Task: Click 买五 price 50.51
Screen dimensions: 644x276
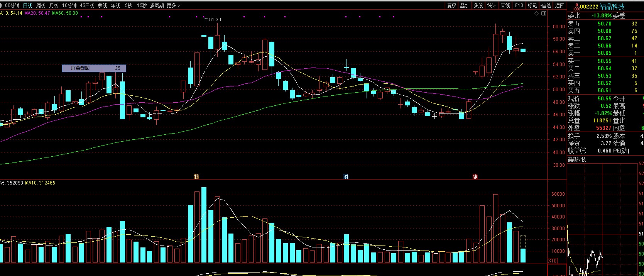Action: [x=604, y=90]
